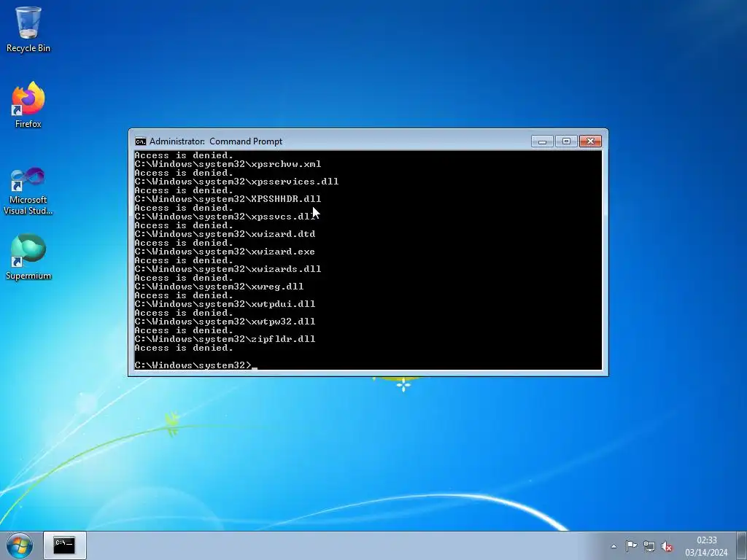The height and width of the screenshot is (560, 747).
Task: Click the line C:\Windows\system32\xpsrchvw.xml
Action: click(x=228, y=164)
